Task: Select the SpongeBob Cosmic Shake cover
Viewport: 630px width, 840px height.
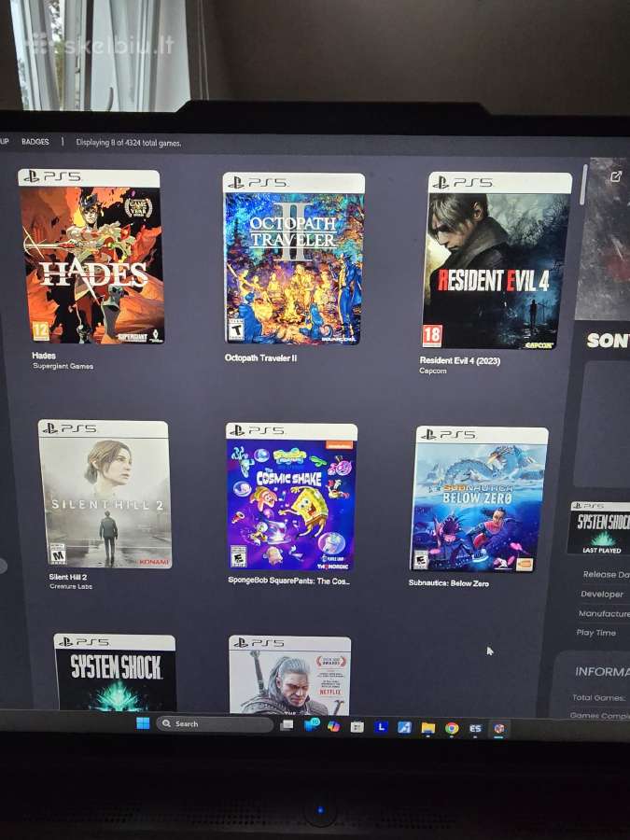Action: point(291,497)
